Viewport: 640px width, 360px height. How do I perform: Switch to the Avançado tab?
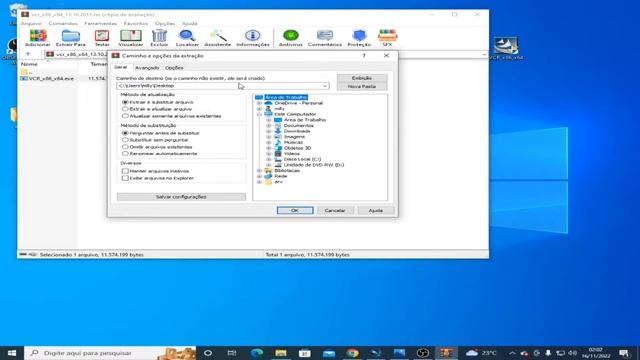147,68
